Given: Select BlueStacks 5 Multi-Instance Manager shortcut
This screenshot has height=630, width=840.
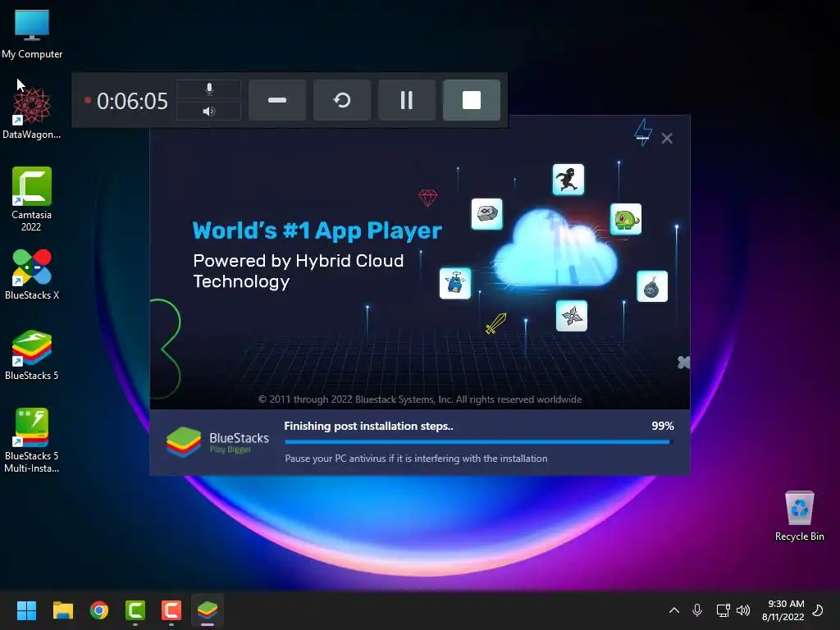Looking at the screenshot, I should 32,441.
